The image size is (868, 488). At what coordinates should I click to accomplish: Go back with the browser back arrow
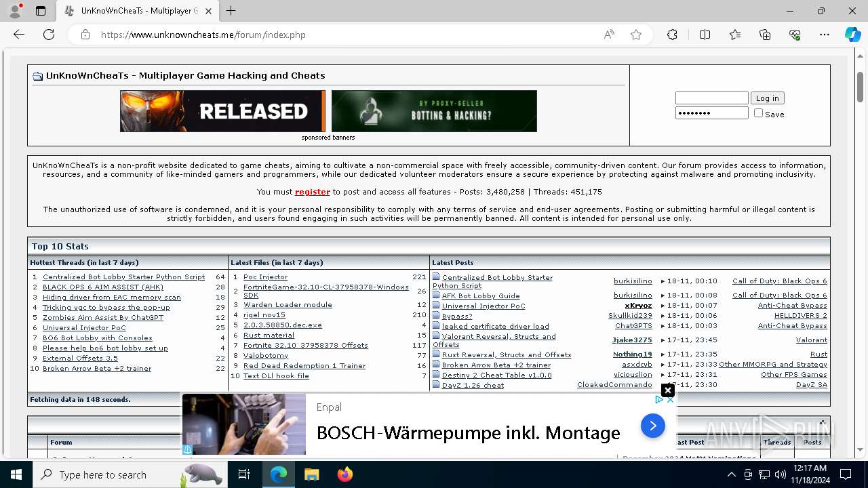(19, 35)
